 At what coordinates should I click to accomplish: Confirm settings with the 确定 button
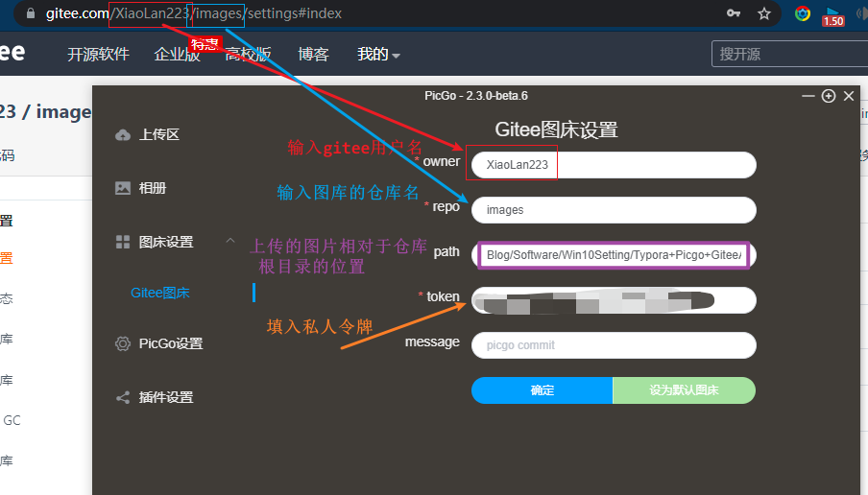coord(542,390)
